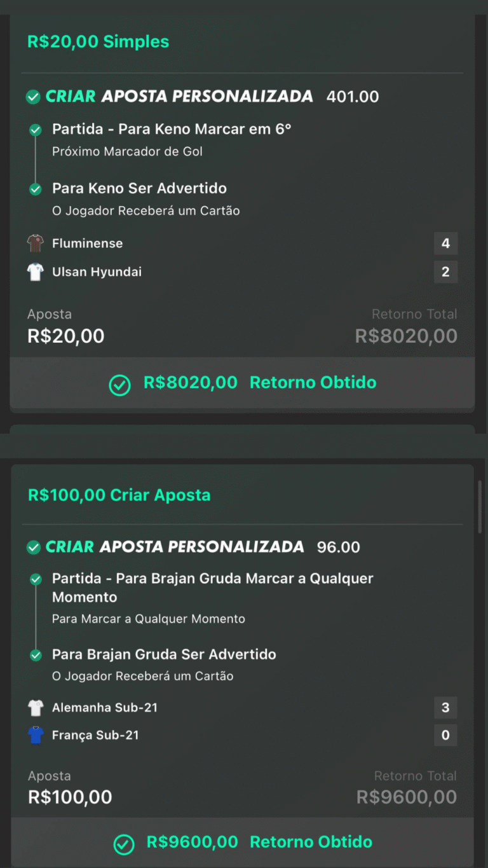Open the Fluminense match row
Screen dimensions: 488x868
point(88,243)
